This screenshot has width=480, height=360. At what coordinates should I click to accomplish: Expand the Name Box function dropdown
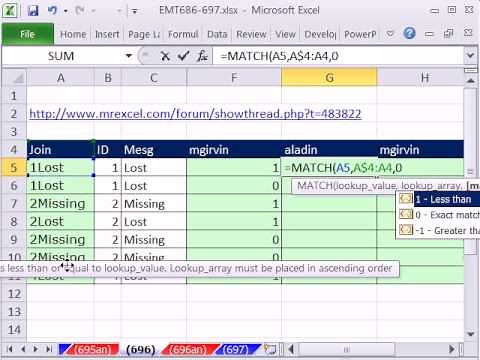point(129,56)
